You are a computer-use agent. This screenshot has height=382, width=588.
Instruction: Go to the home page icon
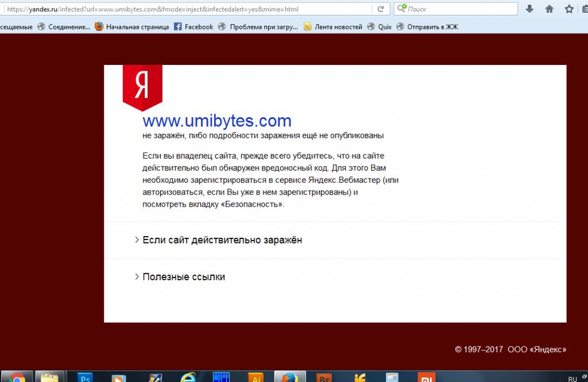(550, 9)
